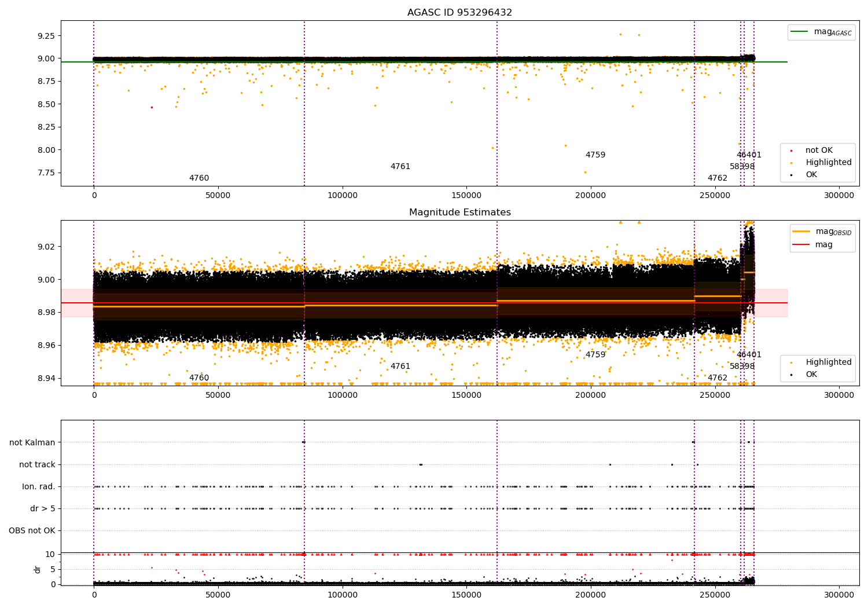The width and height of the screenshot is (868, 608).
Task: Click x-axis tick 100000 under Magnitude Estimates
Action: click(343, 395)
